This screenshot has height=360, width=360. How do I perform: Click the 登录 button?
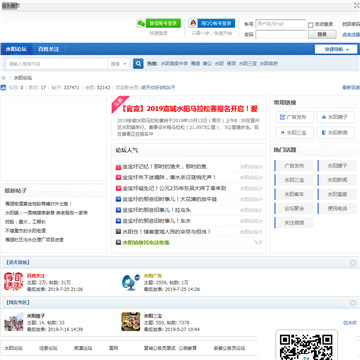(322, 34)
